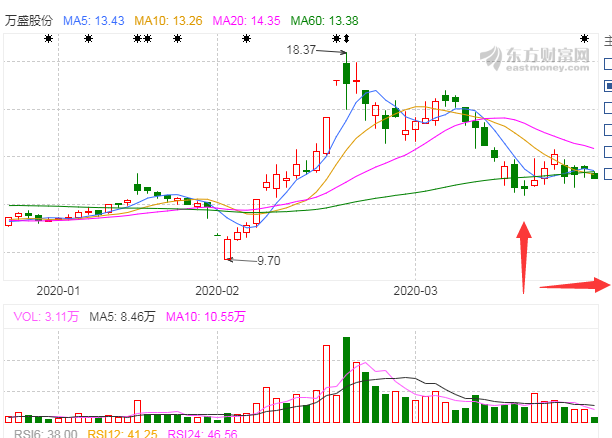Select the VOL: 3.11万 volume label
The height and width of the screenshot is (438, 612).
[46, 317]
